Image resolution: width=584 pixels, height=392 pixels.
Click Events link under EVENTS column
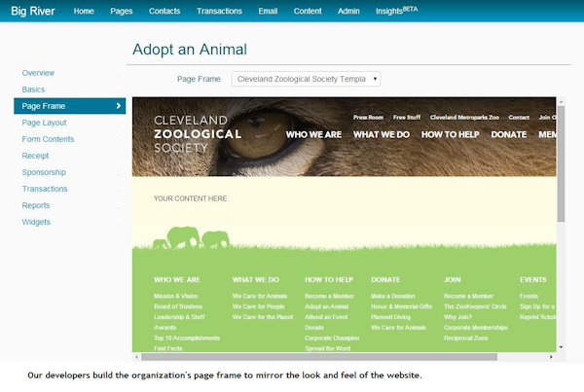click(529, 296)
